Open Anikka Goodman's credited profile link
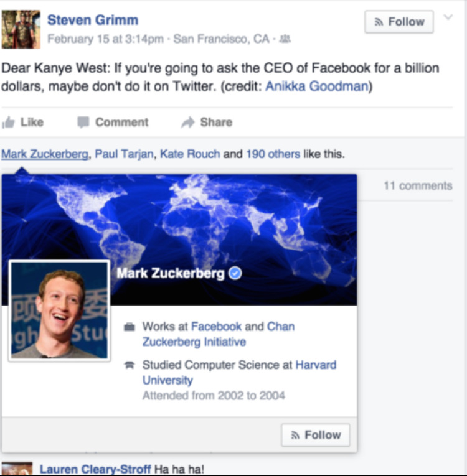467x476 pixels. coord(316,86)
